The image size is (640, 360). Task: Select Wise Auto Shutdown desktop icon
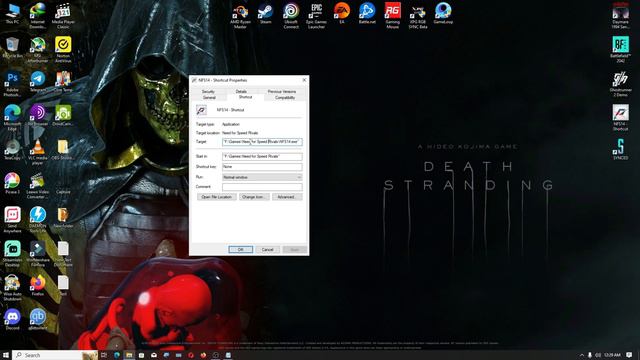tap(12, 288)
